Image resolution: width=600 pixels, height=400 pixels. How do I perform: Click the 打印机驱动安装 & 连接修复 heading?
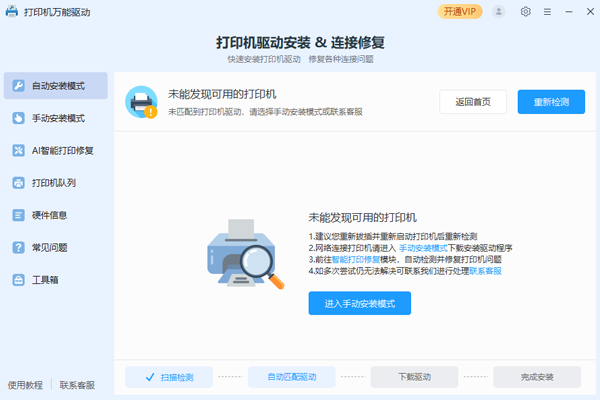(300, 42)
